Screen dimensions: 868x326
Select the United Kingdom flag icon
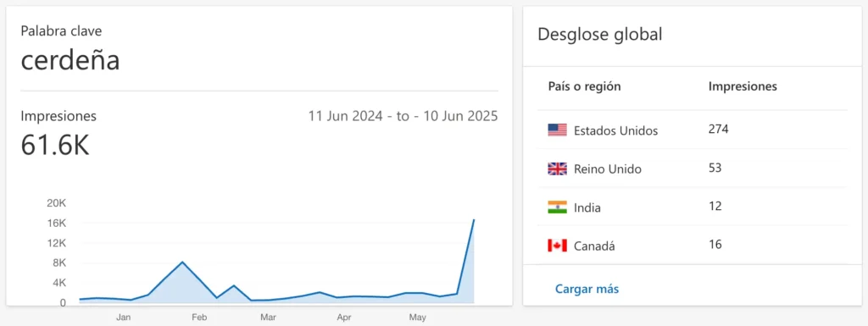[x=558, y=169]
